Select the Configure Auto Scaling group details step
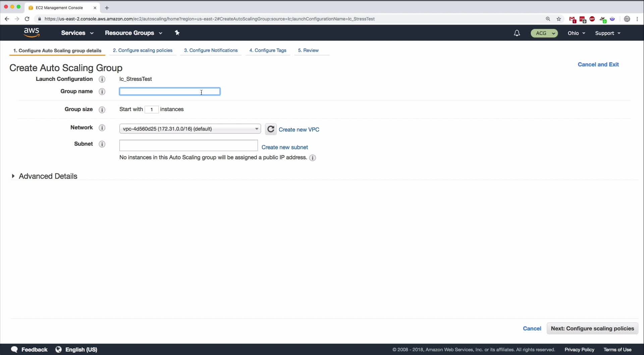The image size is (644, 355). tap(57, 51)
